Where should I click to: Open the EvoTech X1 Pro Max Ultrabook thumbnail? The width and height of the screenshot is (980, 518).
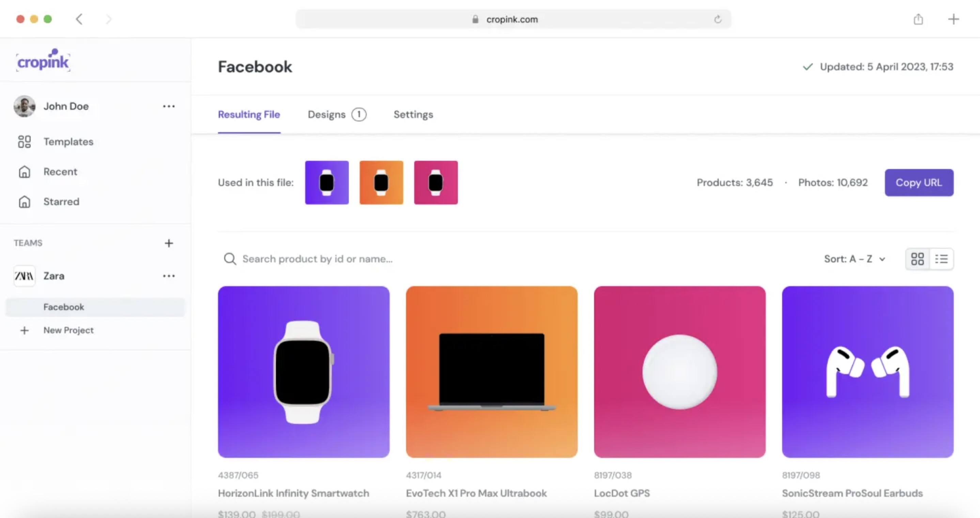[x=492, y=372]
